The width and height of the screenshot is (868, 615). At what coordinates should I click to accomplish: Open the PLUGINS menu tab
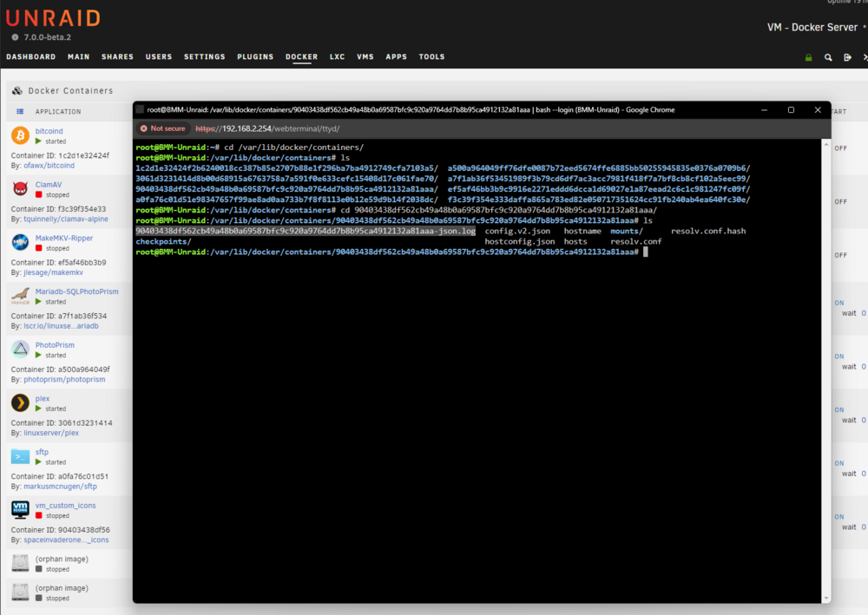pos(255,57)
